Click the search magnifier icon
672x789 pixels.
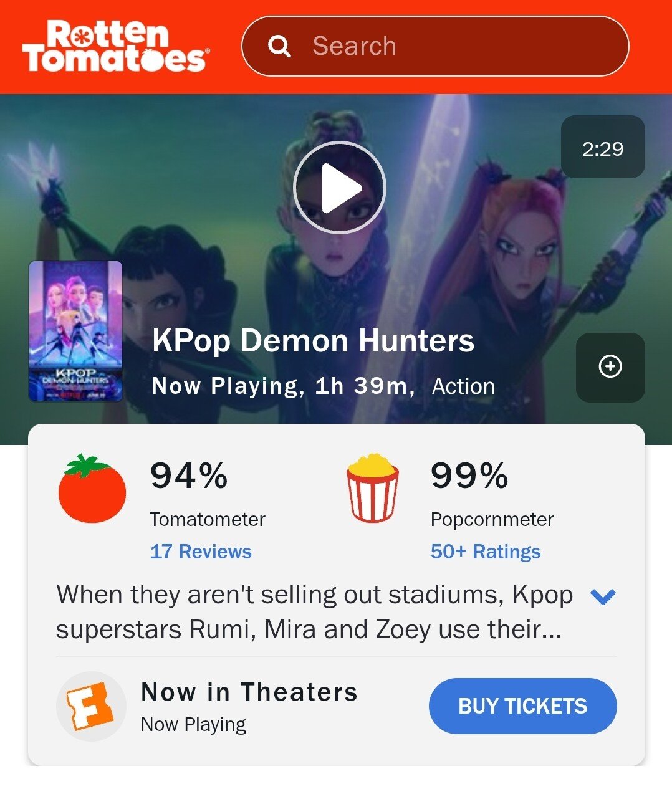pyautogui.click(x=279, y=47)
